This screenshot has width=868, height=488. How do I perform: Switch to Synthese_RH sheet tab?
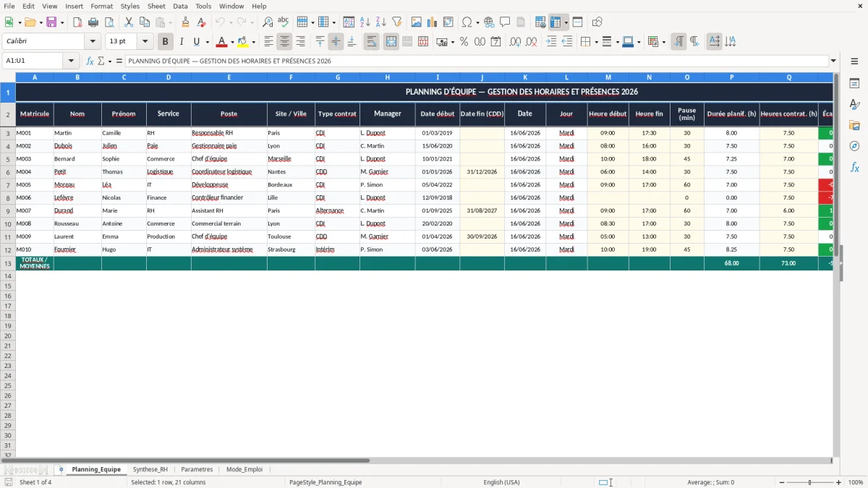tap(150, 469)
